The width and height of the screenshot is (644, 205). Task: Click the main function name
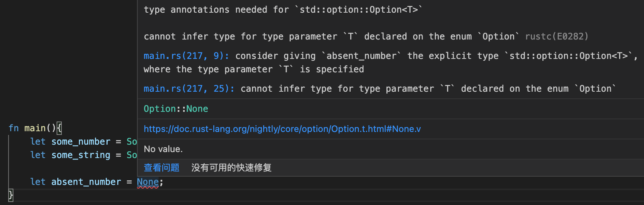pyautogui.click(x=35, y=128)
